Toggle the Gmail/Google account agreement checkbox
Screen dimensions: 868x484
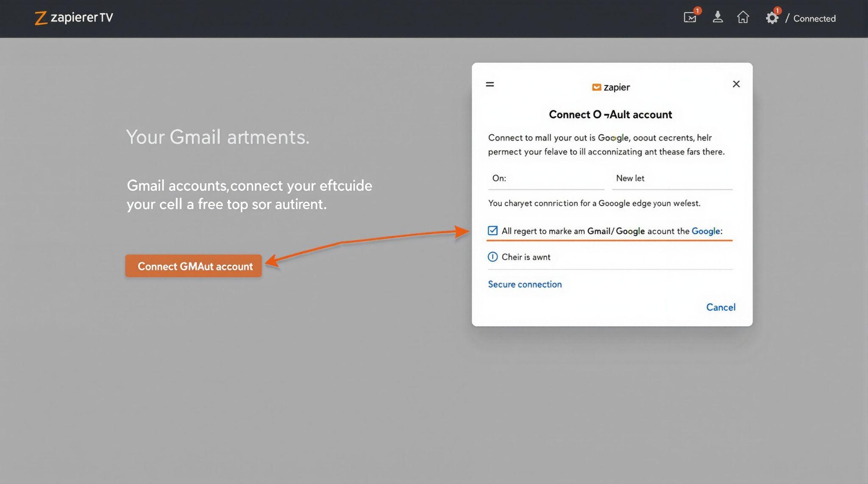pos(492,231)
